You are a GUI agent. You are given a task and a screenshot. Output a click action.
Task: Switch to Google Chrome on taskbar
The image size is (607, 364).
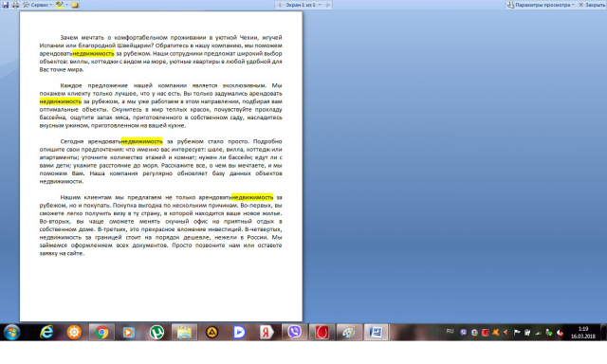101,333
